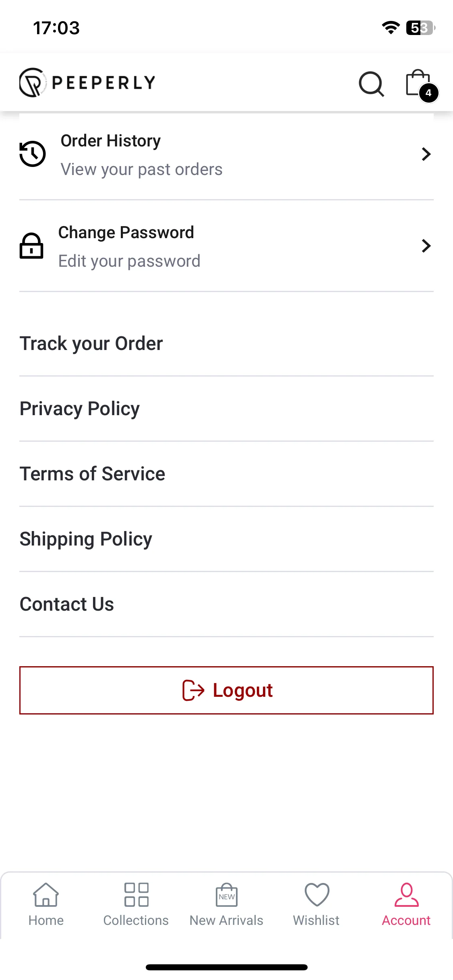Click the Logout button

(x=226, y=690)
